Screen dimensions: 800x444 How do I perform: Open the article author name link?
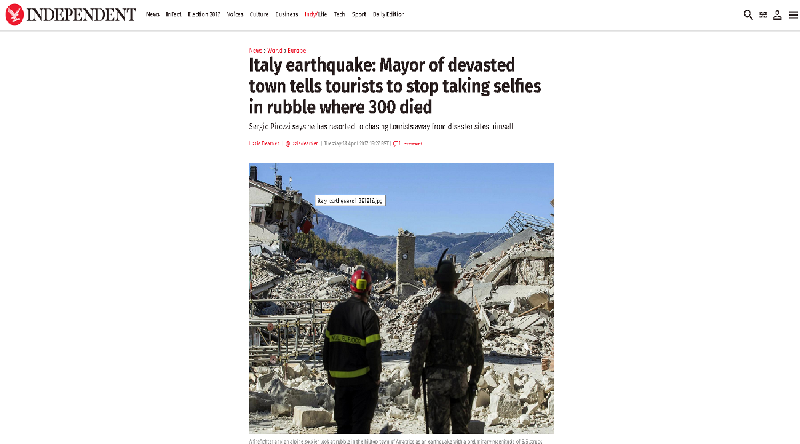(264, 143)
